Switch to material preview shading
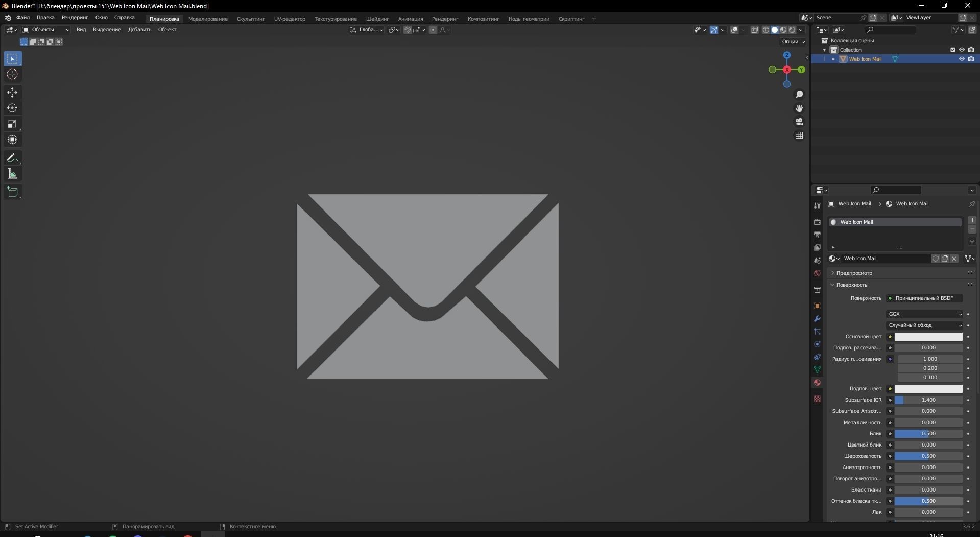The image size is (980, 537). (783, 30)
